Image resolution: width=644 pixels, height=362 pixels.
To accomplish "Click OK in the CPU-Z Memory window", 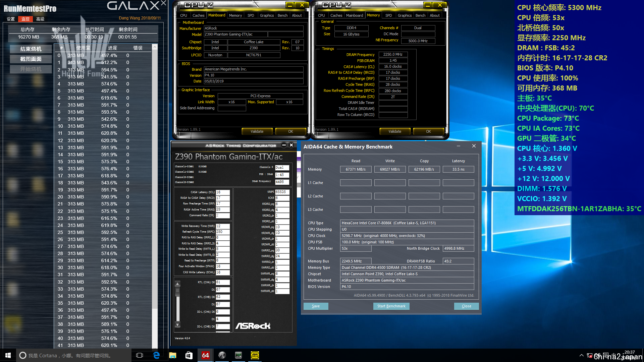I will pyautogui.click(x=428, y=131).
